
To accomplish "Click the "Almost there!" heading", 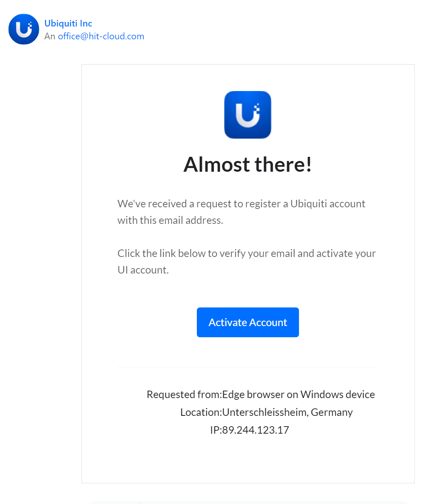I will click(x=248, y=164).
